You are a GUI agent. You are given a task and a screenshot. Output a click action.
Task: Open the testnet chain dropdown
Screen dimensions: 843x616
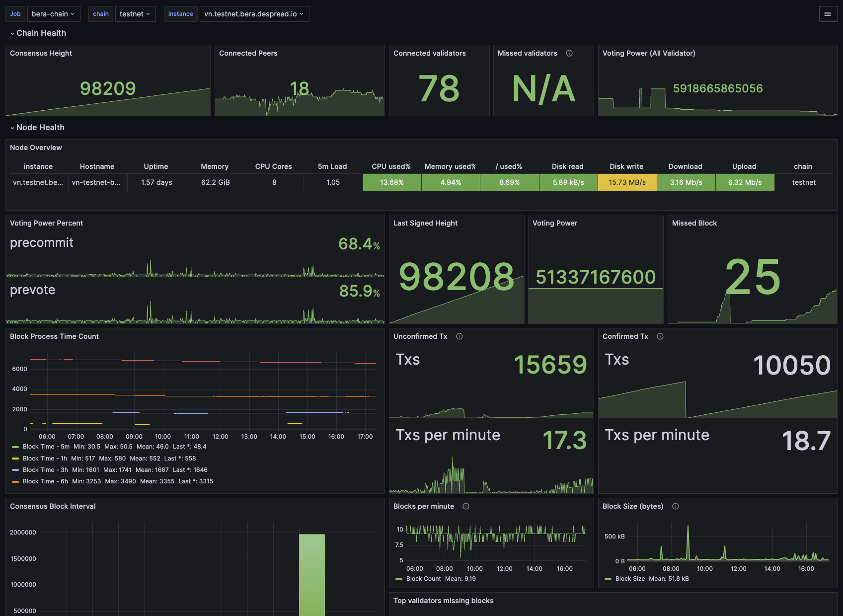(x=135, y=14)
